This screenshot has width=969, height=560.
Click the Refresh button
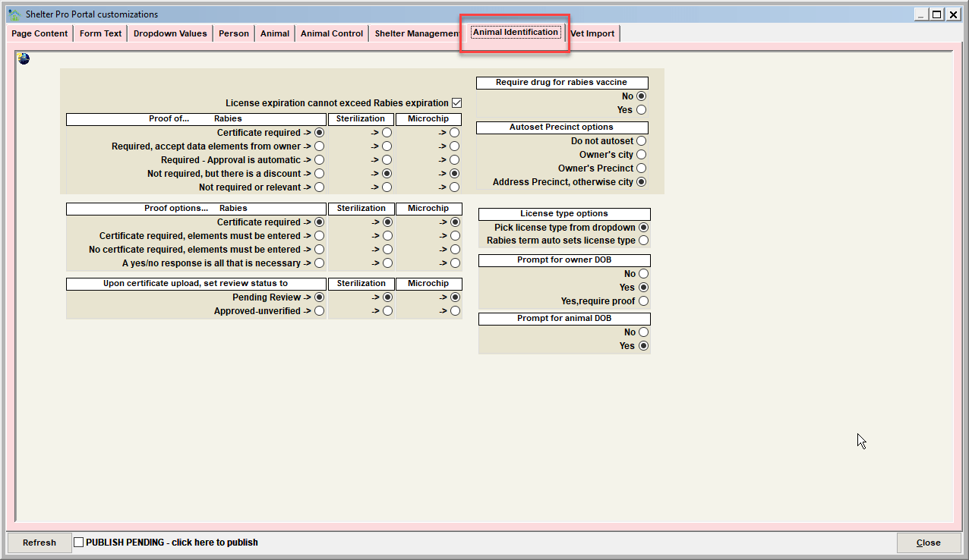[39, 543]
